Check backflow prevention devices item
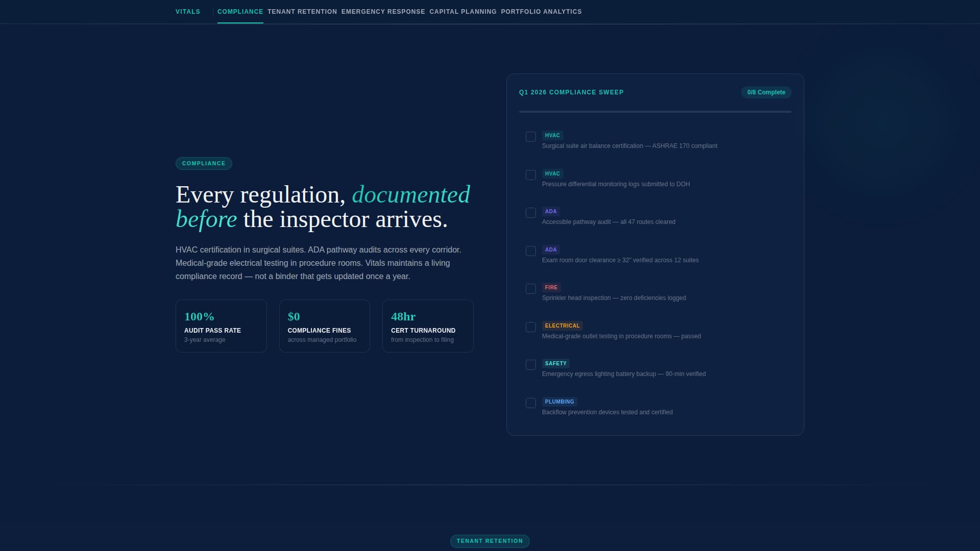Screen dimensions: 980x551 coord(531,403)
